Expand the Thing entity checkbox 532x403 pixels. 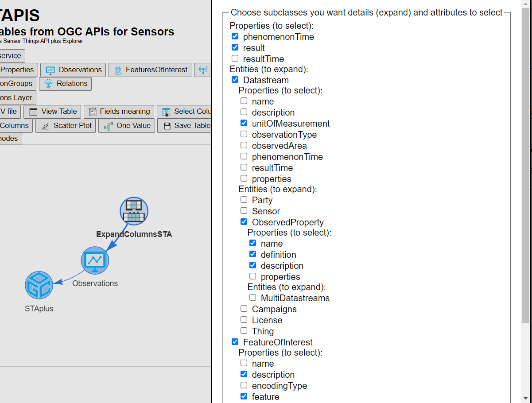pos(244,331)
